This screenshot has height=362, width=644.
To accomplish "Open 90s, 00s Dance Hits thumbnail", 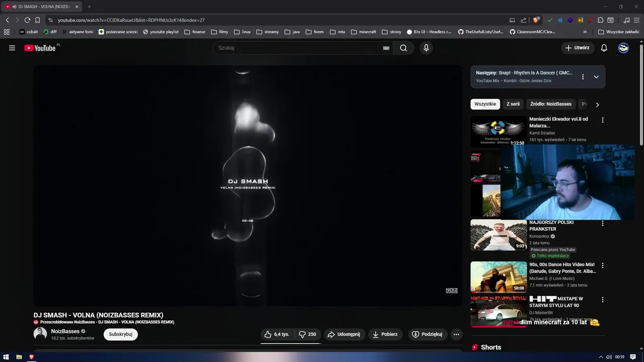I will pos(498,277).
